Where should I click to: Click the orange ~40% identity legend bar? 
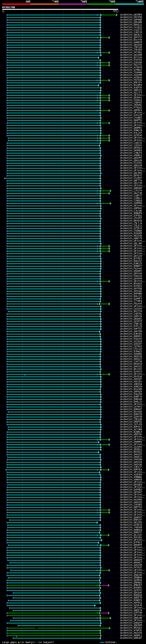point(45,4)
